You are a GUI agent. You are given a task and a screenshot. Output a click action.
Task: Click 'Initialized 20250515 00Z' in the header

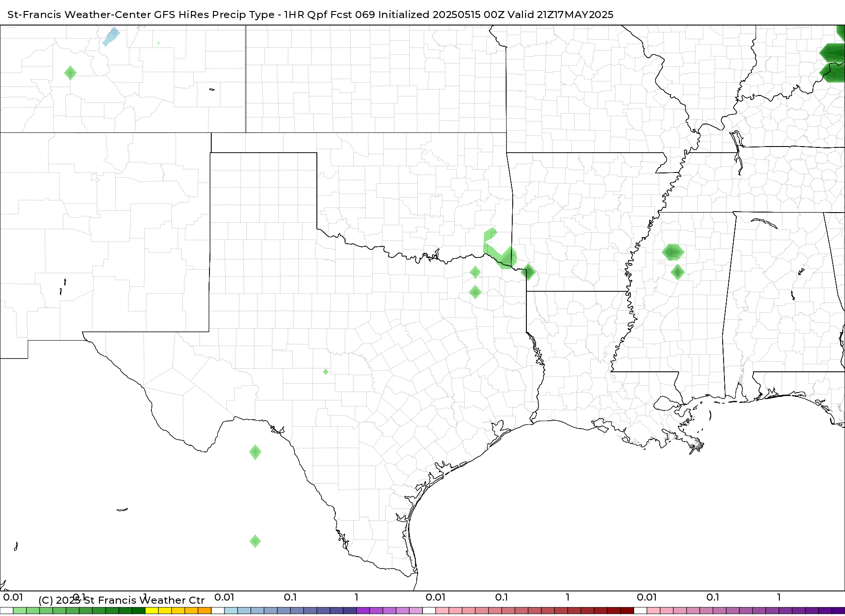[441, 15]
